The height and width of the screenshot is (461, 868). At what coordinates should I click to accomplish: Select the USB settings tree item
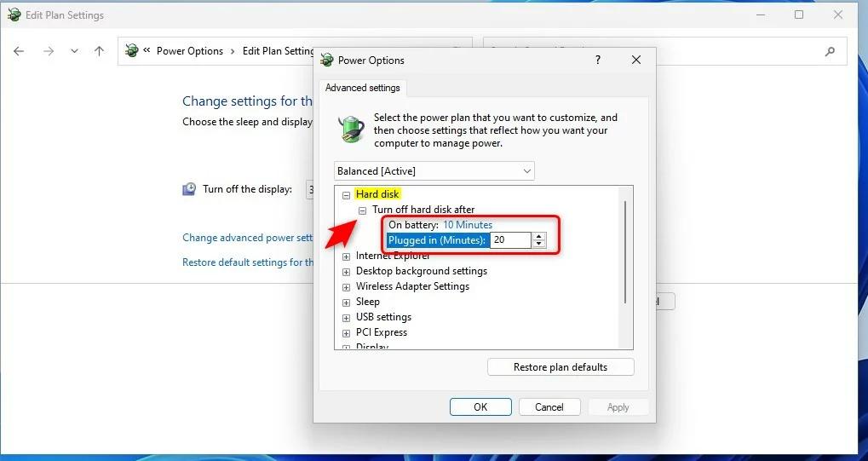click(383, 317)
